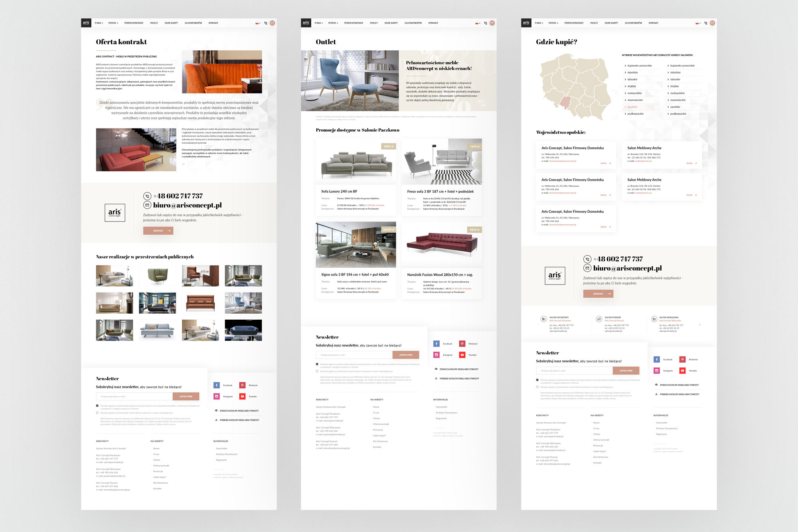798x532 pixels.
Task: Check the marketing consent checkbox on the Oferta kontrakt page
Action: [97, 413]
